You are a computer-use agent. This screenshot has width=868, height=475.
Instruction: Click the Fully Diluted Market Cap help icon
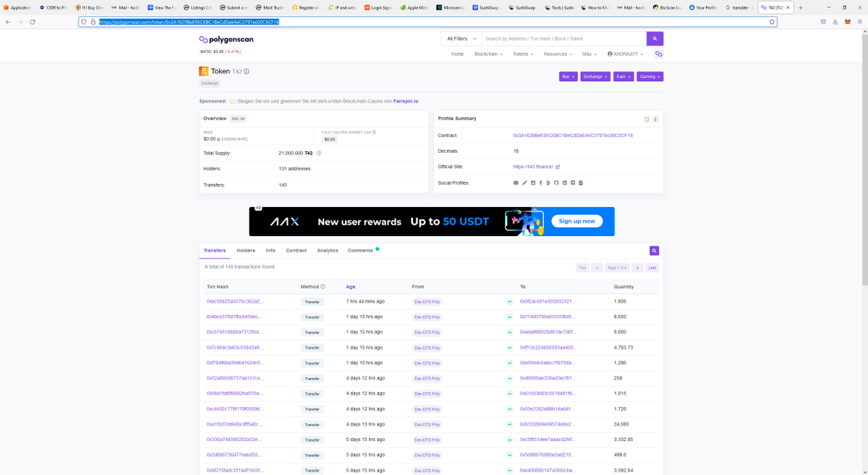[374, 132]
